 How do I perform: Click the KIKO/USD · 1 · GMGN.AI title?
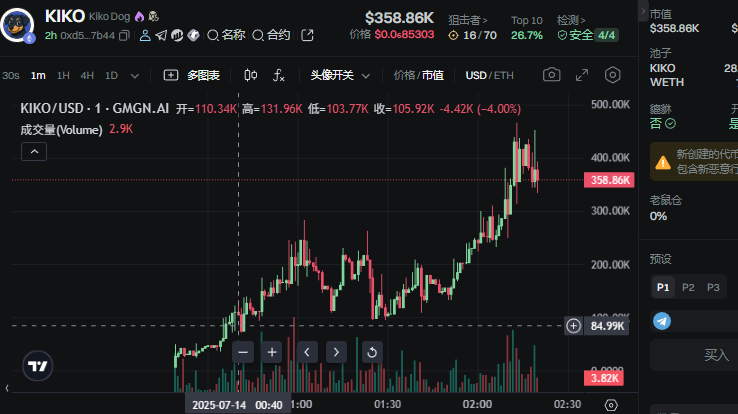[95, 109]
